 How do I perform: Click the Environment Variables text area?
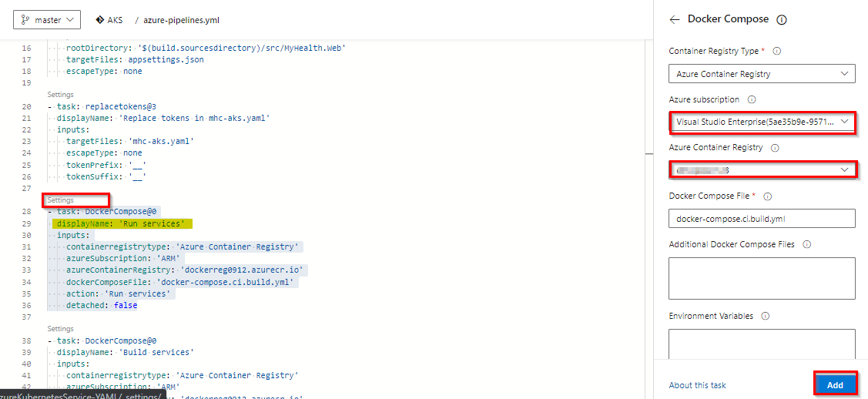point(762,343)
